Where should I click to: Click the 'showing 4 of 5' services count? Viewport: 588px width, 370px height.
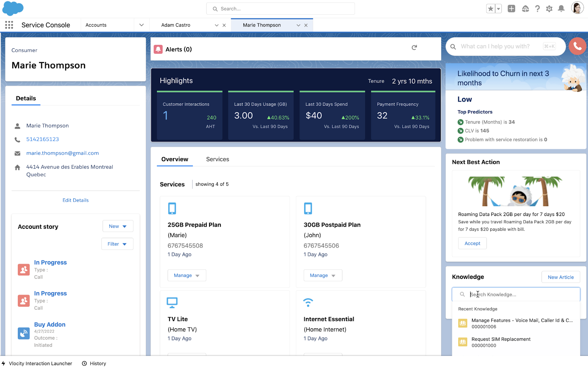tap(212, 184)
